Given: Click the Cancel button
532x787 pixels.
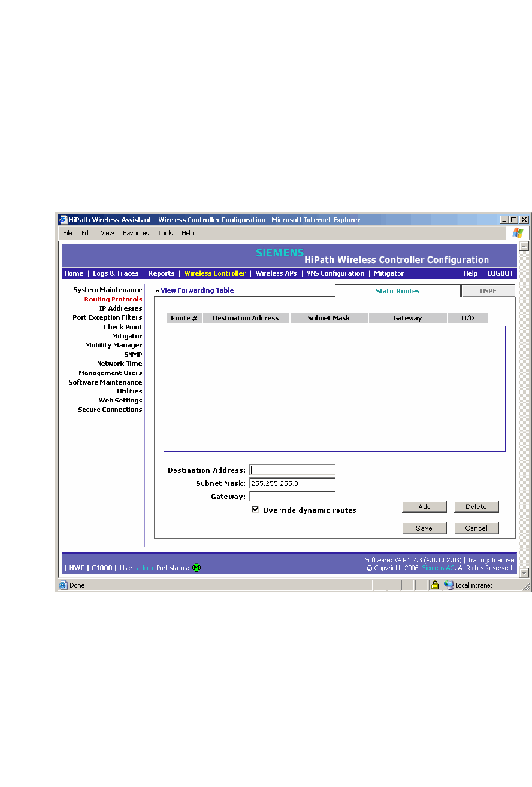Looking at the screenshot, I should (x=476, y=528).
